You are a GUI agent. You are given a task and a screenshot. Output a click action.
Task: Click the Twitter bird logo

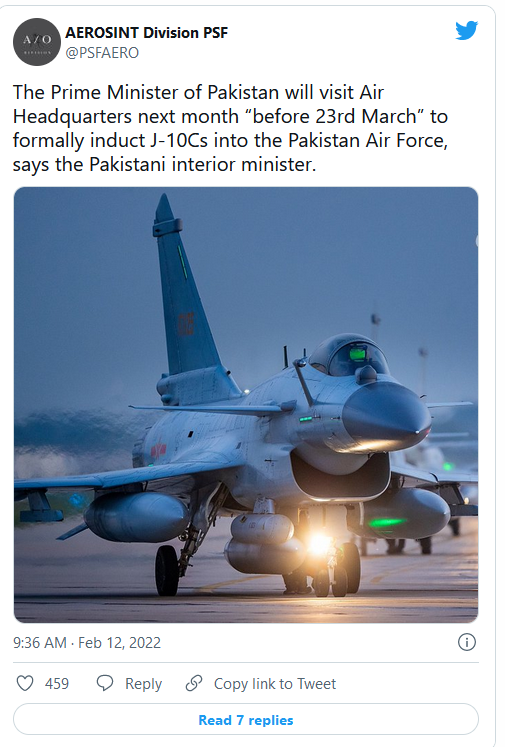(466, 30)
